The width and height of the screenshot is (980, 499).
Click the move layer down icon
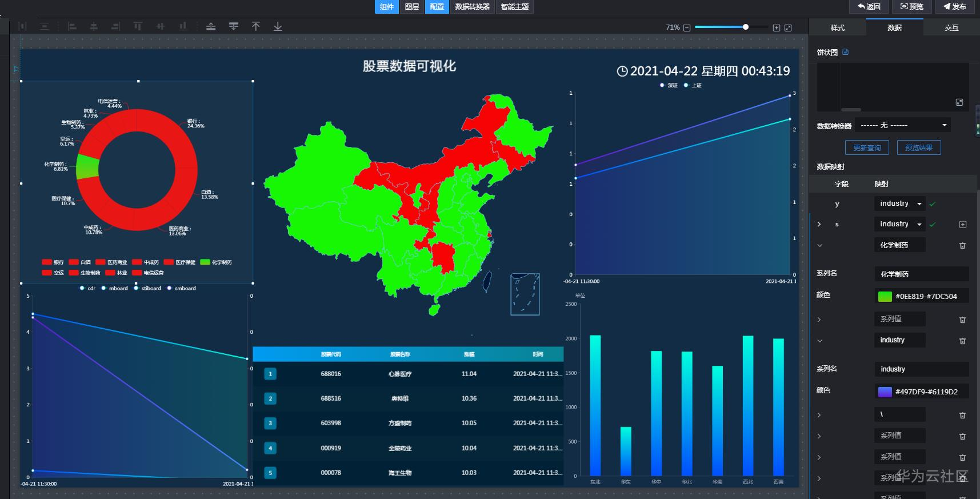click(233, 26)
